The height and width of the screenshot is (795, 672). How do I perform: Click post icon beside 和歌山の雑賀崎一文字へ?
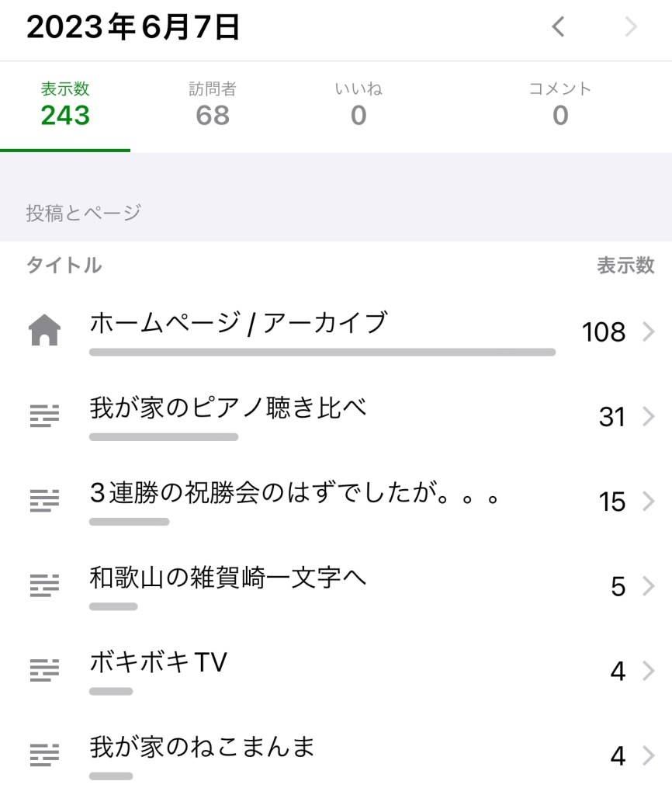[x=44, y=585]
